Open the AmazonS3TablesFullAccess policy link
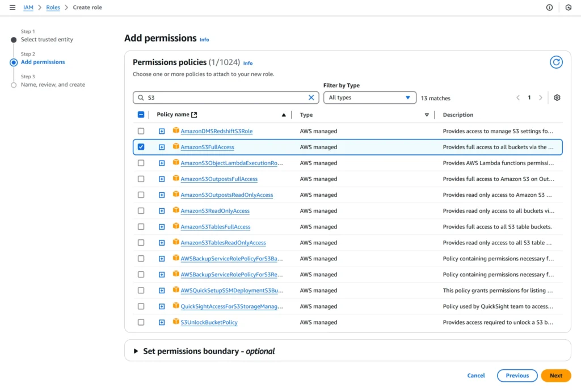 [x=215, y=227]
